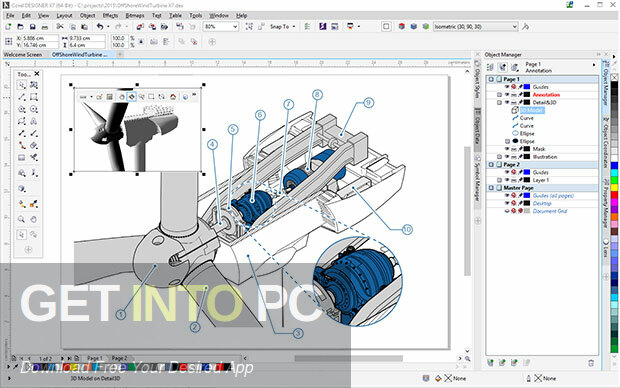The image size is (620, 388).
Task: Collapse the Page 2 tree node
Action: coord(491,165)
